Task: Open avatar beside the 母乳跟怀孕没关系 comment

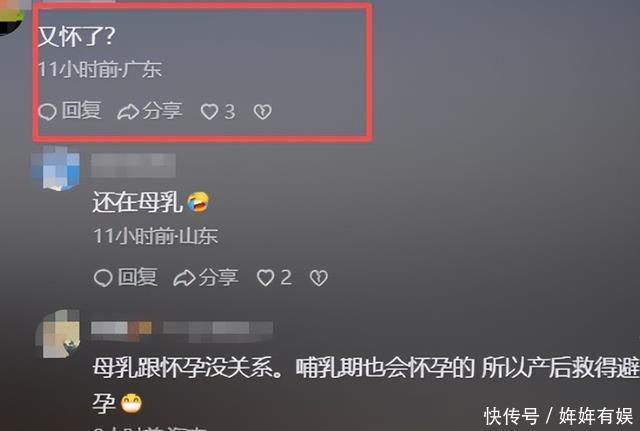Action: point(58,334)
